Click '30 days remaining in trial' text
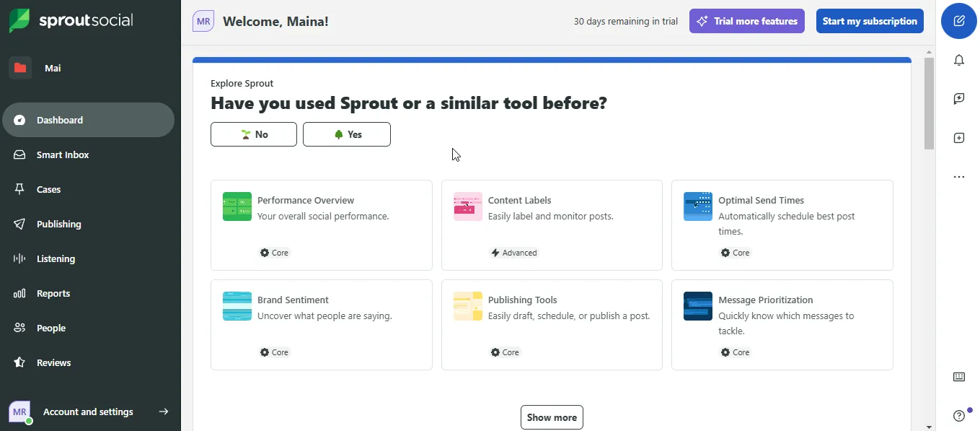Screen dimensions: 980x431 click(x=626, y=21)
